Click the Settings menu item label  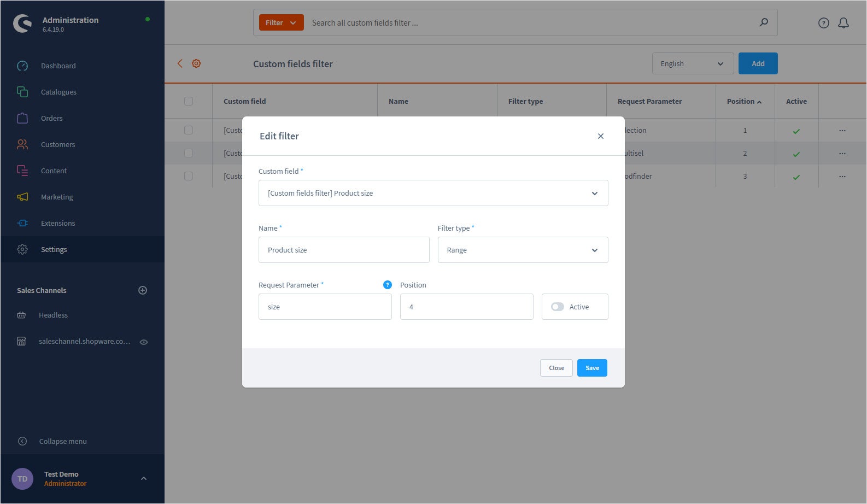tap(54, 249)
